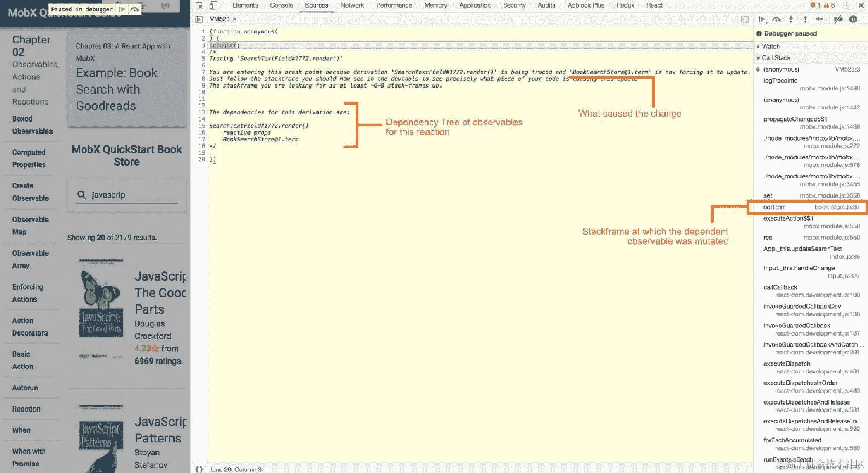Open the Audits tab
Image resolution: width=868 pixels, height=473 pixels.
[546, 5]
